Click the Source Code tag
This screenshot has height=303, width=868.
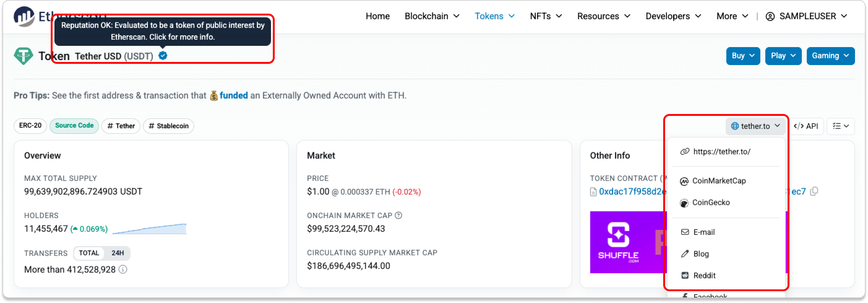point(74,125)
